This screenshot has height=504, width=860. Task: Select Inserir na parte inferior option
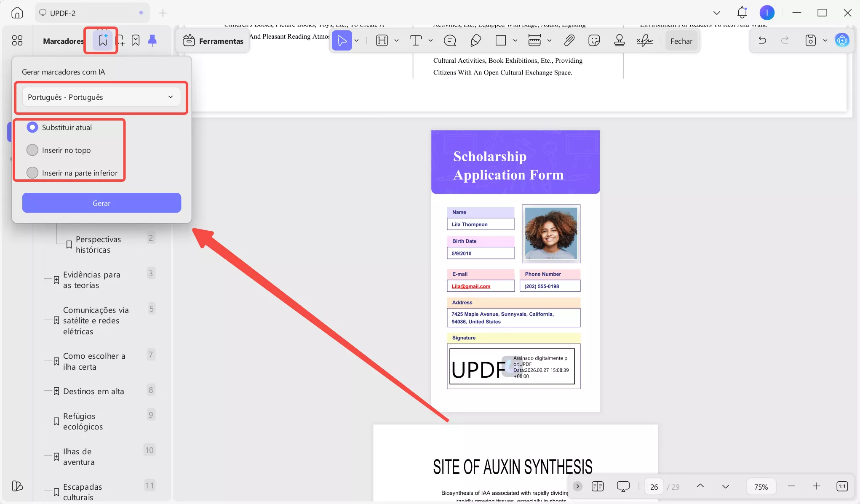tap(32, 173)
